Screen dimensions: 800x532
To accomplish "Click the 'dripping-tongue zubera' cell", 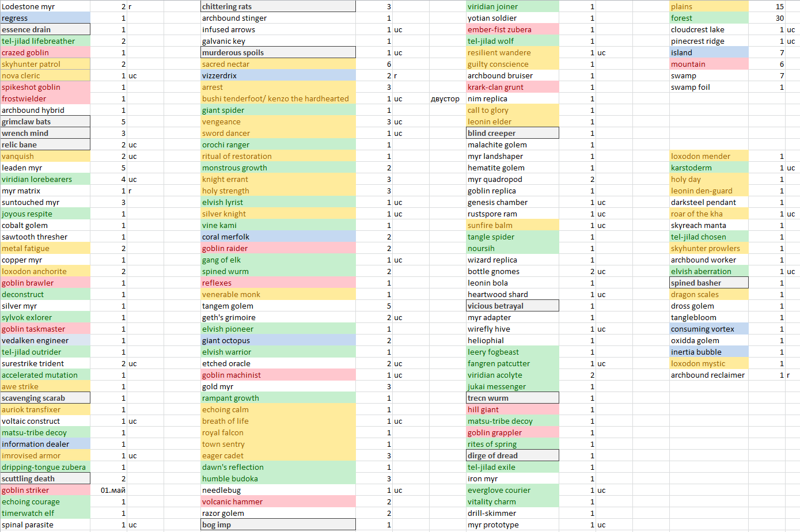I will coord(45,467).
